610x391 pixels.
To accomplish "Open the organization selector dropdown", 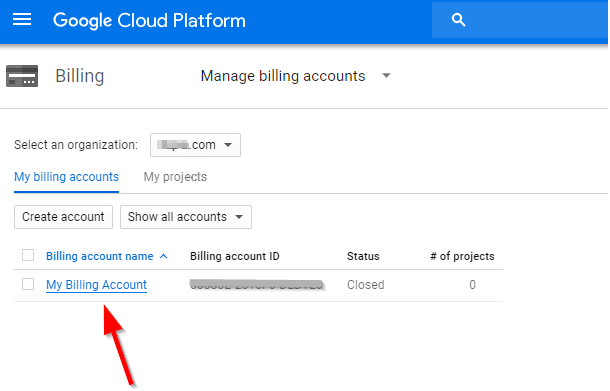I will pyautogui.click(x=195, y=145).
